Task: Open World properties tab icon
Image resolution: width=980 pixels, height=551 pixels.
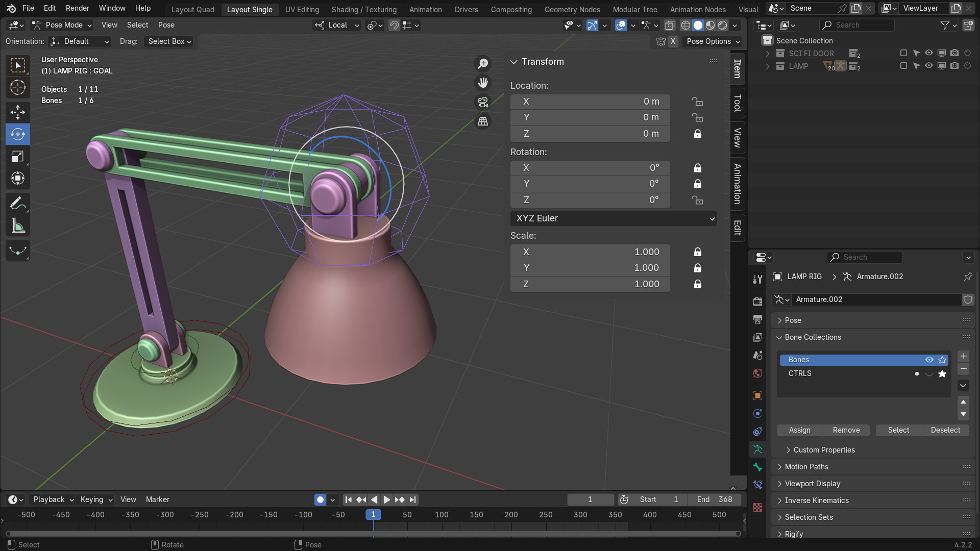Action: click(x=757, y=373)
